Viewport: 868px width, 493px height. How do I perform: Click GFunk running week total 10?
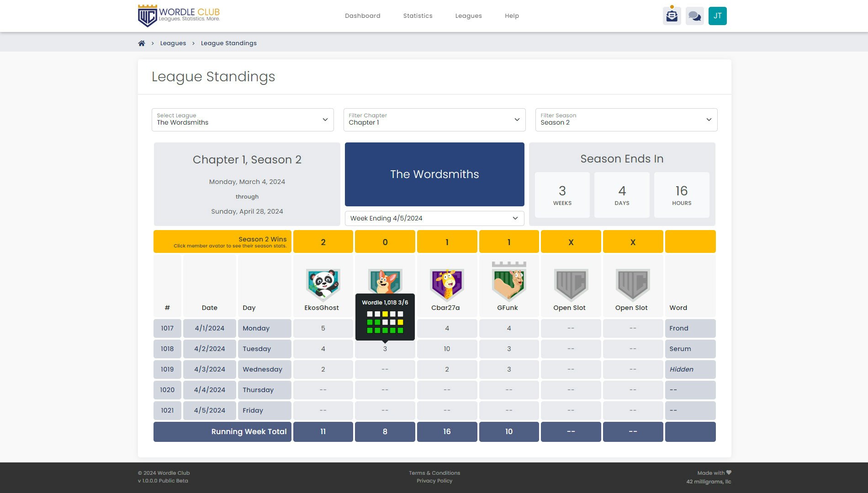(x=509, y=432)
